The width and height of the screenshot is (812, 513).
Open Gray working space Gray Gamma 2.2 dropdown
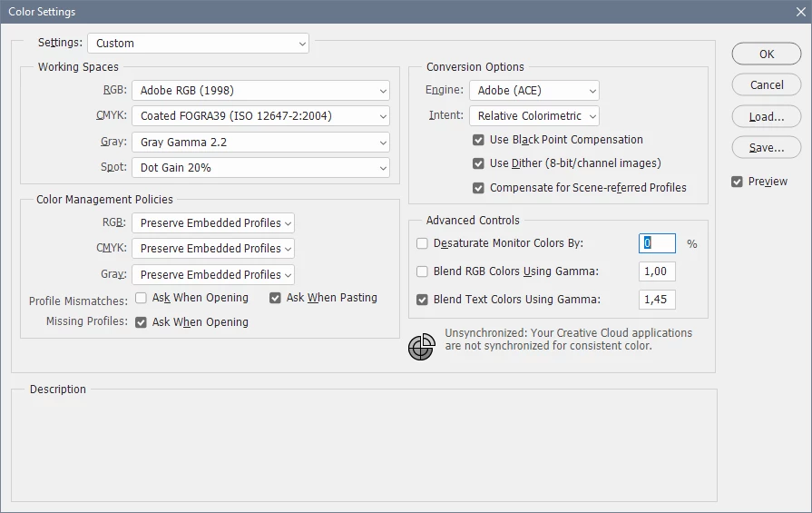coord(260,143)
